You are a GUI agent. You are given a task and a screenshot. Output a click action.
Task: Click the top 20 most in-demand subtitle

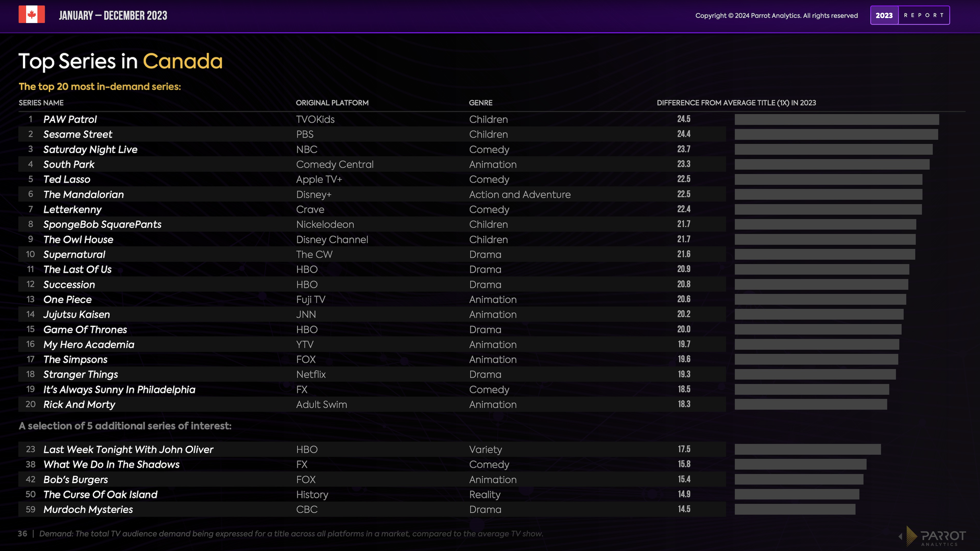100,87
